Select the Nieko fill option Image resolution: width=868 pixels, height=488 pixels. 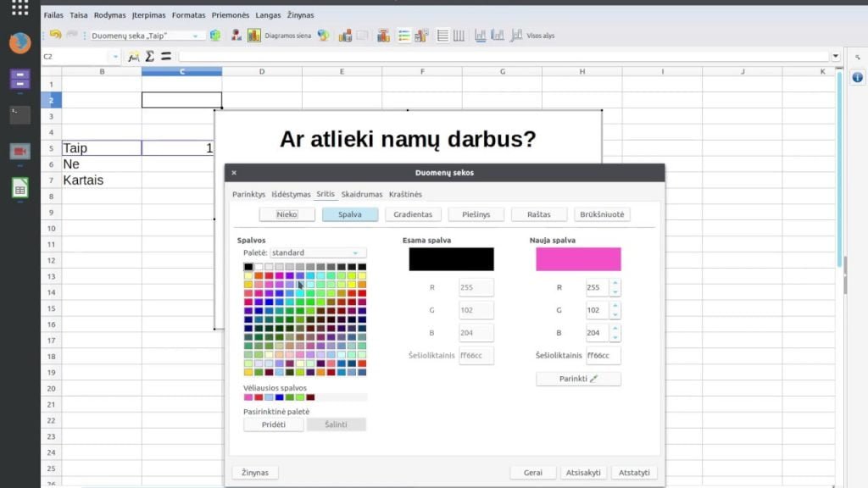click(x=287, y=214)
